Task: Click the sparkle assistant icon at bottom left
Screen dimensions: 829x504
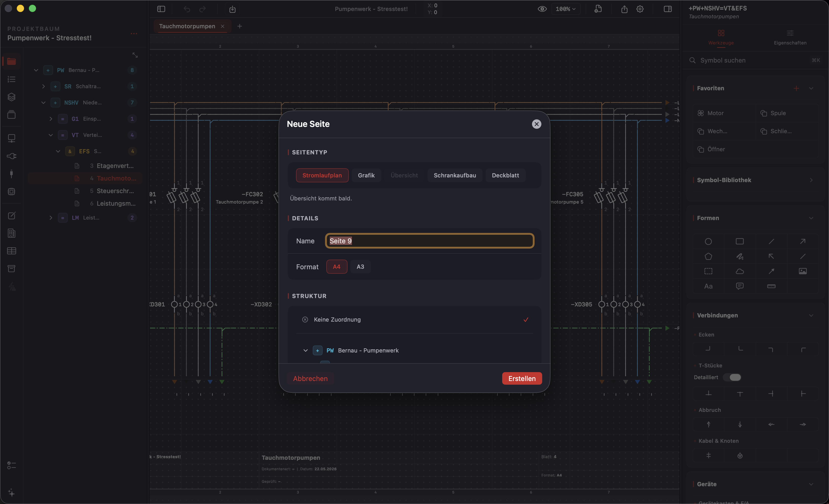Action: coord(12,493)
